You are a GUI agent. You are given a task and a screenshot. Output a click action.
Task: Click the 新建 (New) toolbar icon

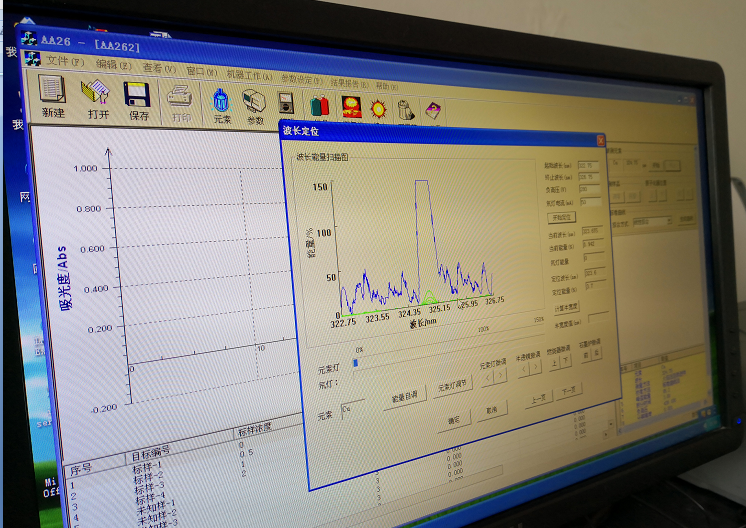tap(52, 89)
